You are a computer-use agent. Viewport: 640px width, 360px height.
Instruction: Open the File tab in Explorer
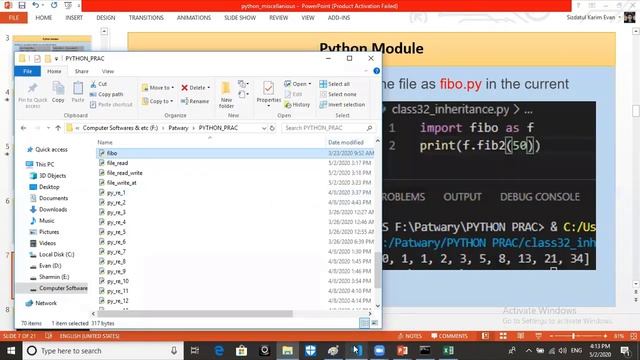pos(27,71)
